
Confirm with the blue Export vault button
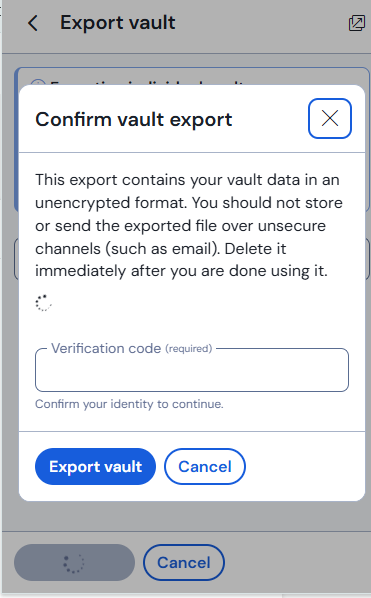click(95, 466)
